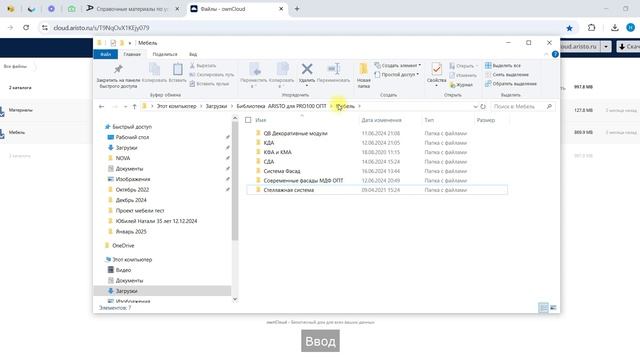Select Рабочий стол in Quick access
640x360 pixels.
pyautogui.click(x=132, y=137)
